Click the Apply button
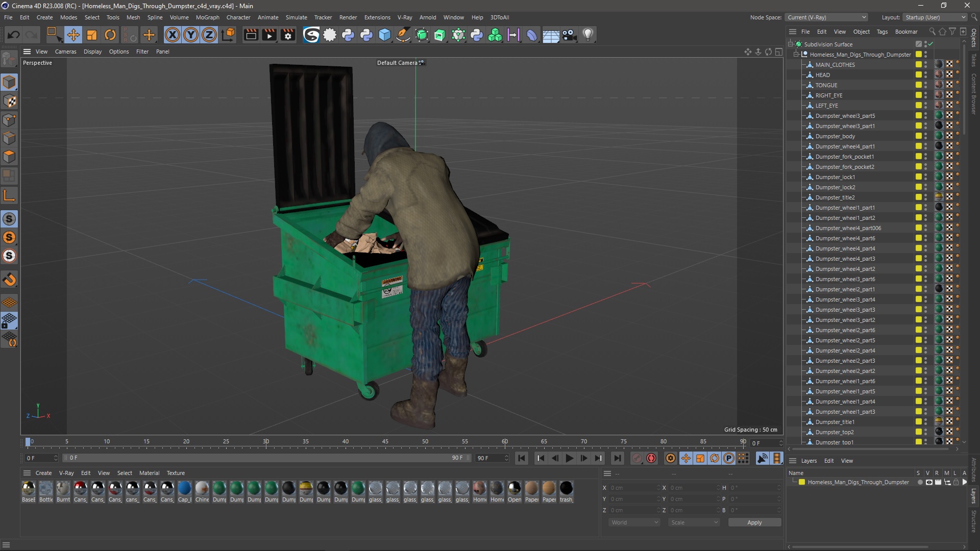Image resolution: width=980 pixels, height=551 pixels. (x=754, y=522)
